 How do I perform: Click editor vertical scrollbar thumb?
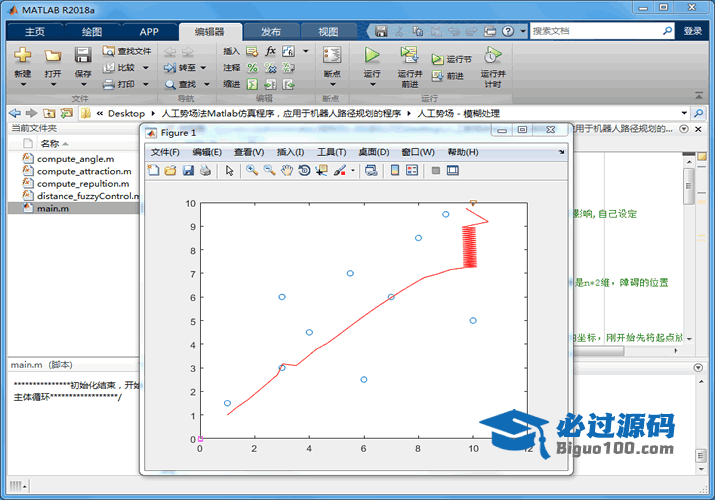[x=688, y=186]
